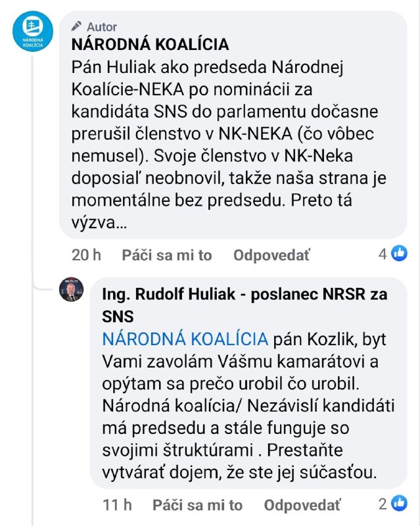Viewport: 420px width, 526px height.
Task: Click the blue like reaction icon beside 2
Action: [399, 504]
